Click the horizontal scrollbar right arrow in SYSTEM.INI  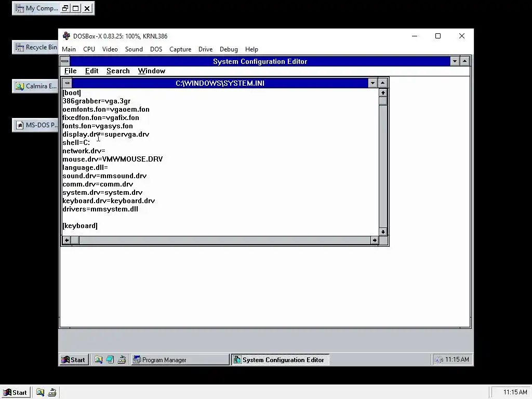click(374, 240)
